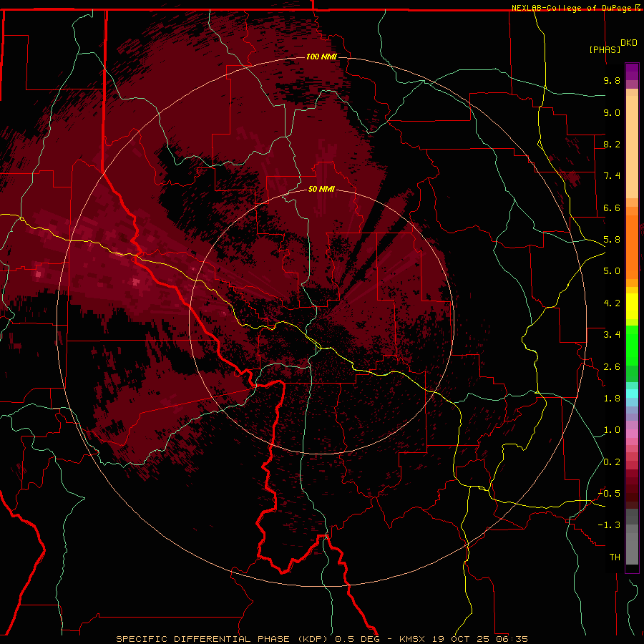
Task: Click the 0.2 scale value
Action: coord(612,462)
